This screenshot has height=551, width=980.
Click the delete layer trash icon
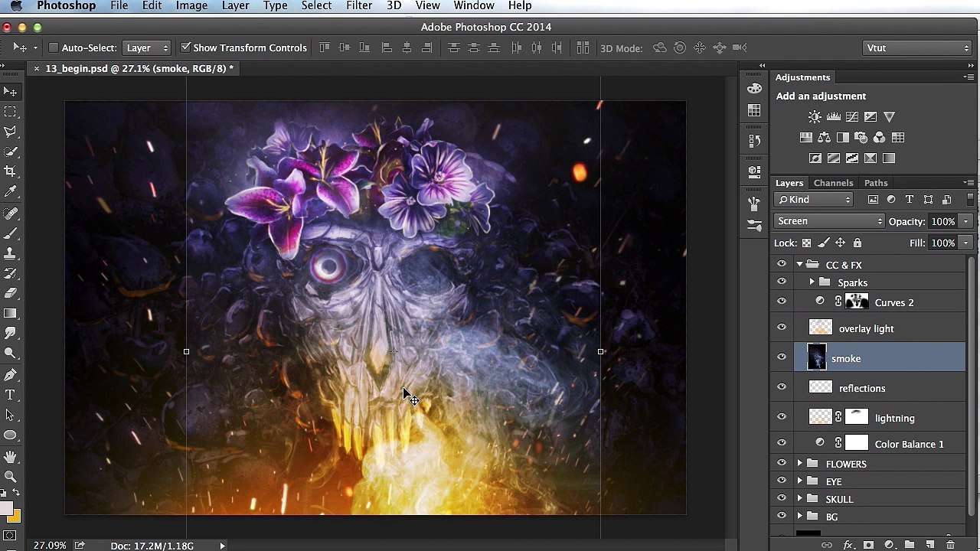(x=950, y=545)
